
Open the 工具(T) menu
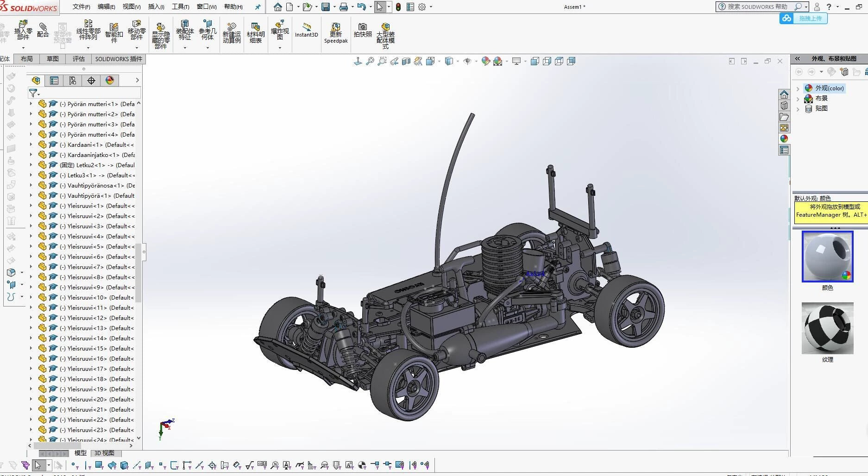(x=180, y=6)
